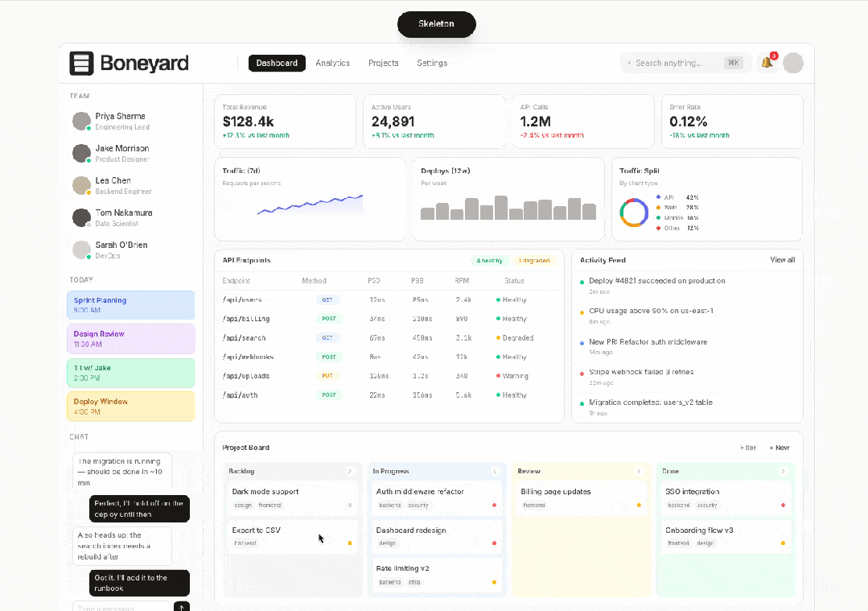Open the Dashboard redesign card

pos(437,535)
